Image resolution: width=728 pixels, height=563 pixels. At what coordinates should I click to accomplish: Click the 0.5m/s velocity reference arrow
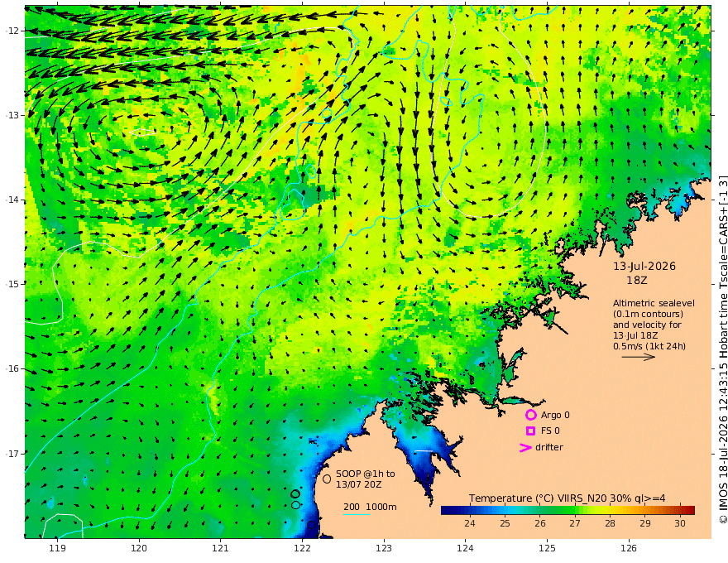(638, 357)
